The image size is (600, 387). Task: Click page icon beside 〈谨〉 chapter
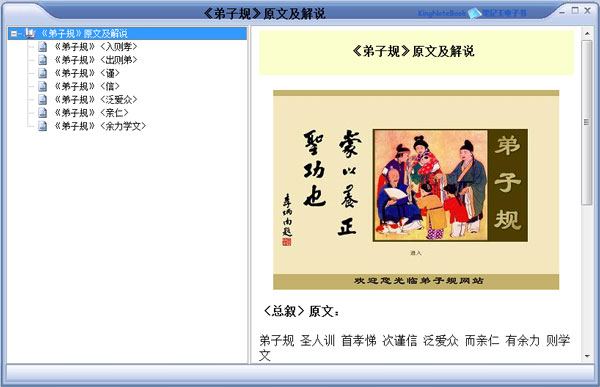pos(42,73)
